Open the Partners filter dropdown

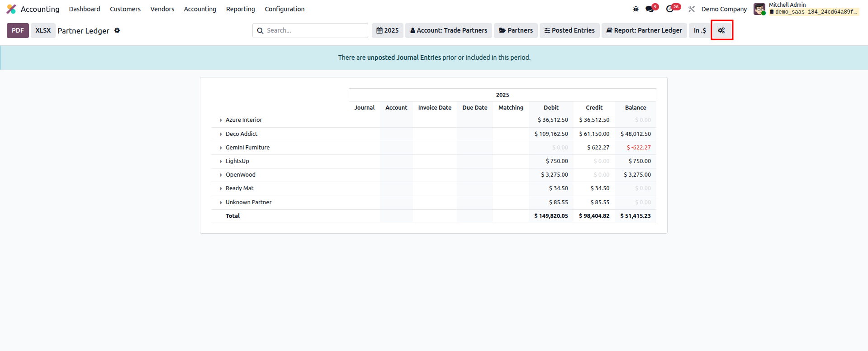516,30
